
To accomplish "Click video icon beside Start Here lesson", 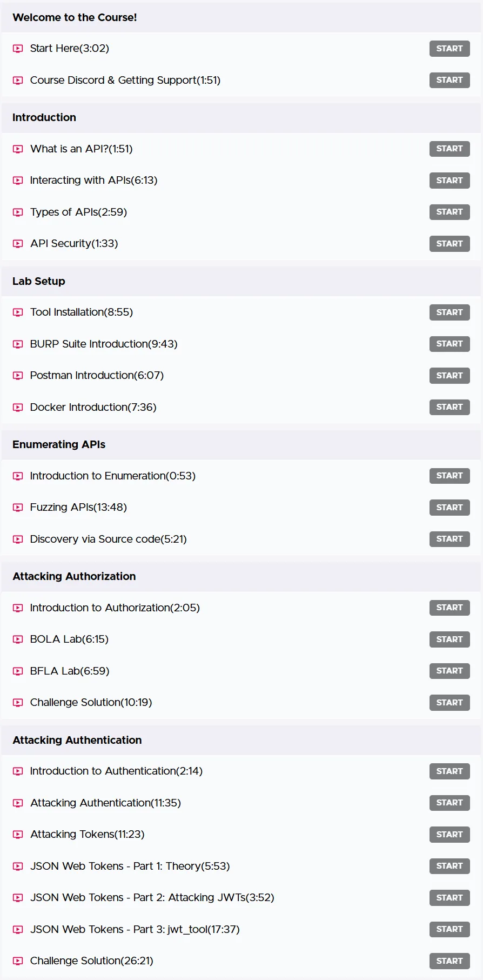I will click(18, 49).
